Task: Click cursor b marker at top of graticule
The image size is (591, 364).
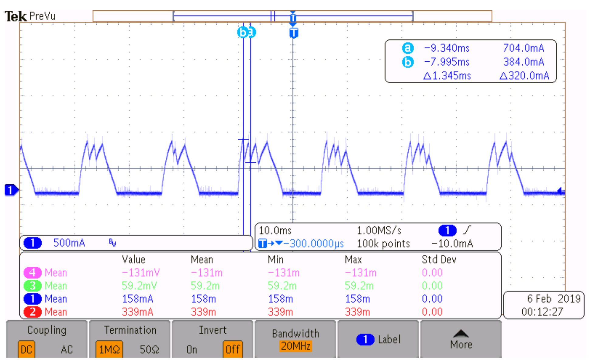Action: coord(242,32)
